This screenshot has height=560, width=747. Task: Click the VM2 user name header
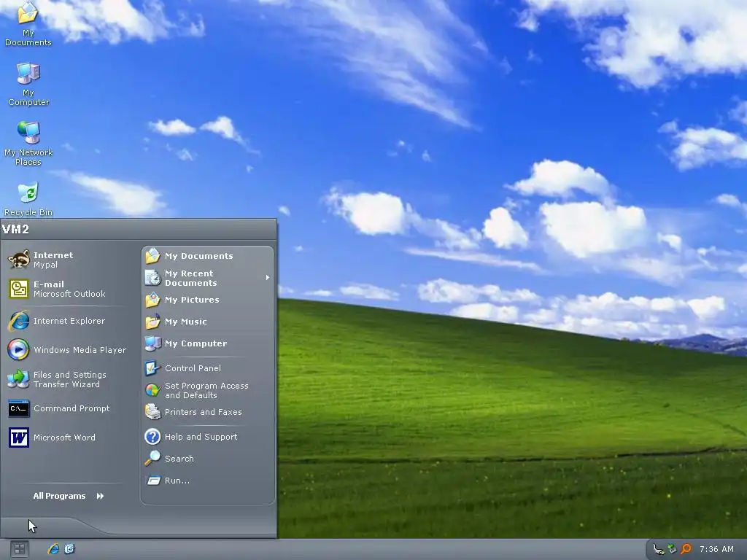click(x=16, y=229)
